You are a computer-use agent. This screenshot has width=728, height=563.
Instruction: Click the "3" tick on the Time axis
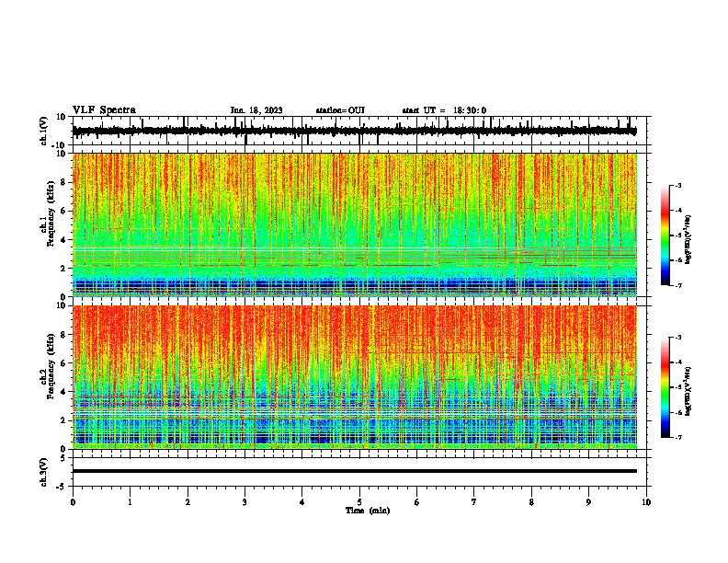pyautogui.click(x=245, y=502)
